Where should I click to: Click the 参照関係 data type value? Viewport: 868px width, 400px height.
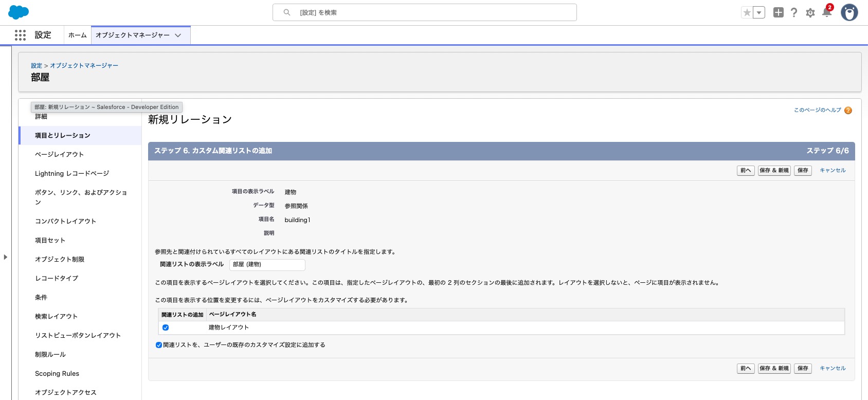click(296, 206)
